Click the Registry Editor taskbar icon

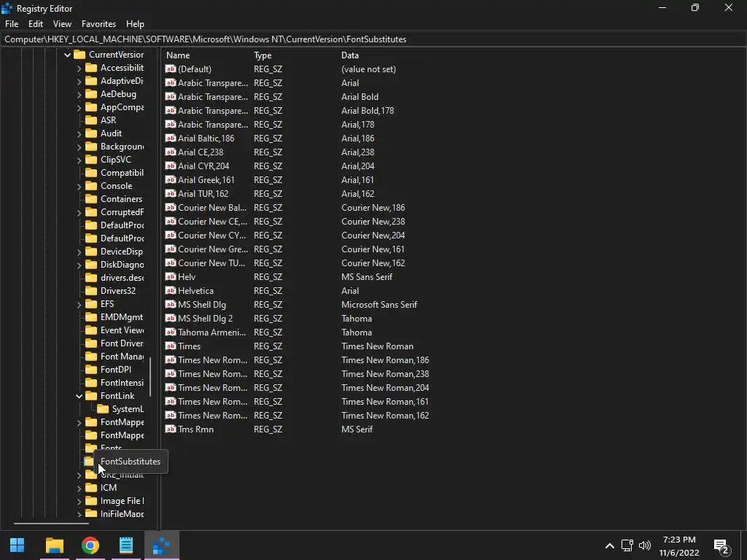161,545
